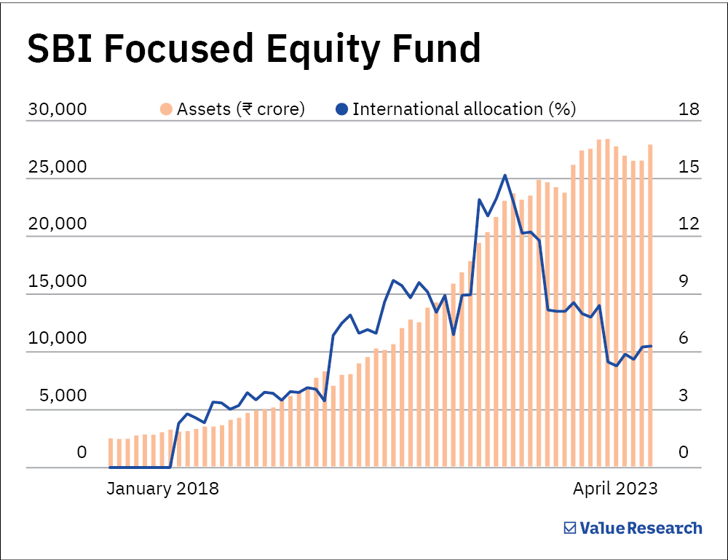Click the last orange bar on the right
Screen dimensions: 728x560
pyautogui.click(x=650, y=306)
